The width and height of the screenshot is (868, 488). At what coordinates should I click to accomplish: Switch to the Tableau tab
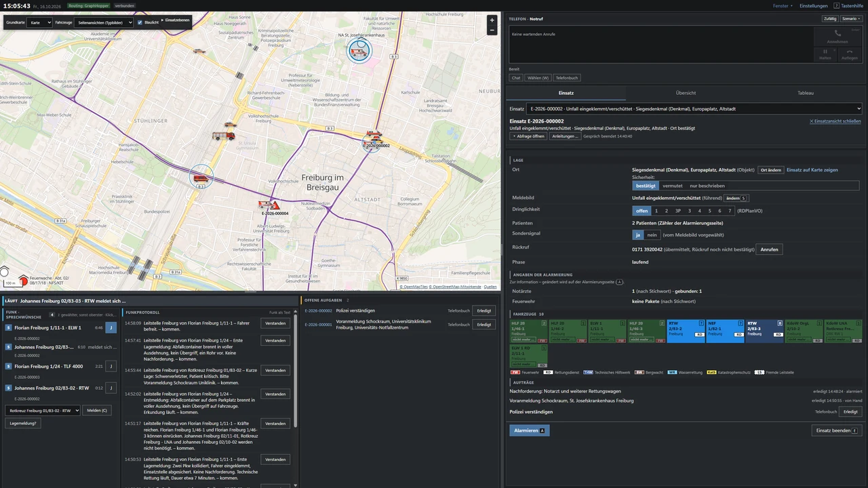tap(805, 93)
